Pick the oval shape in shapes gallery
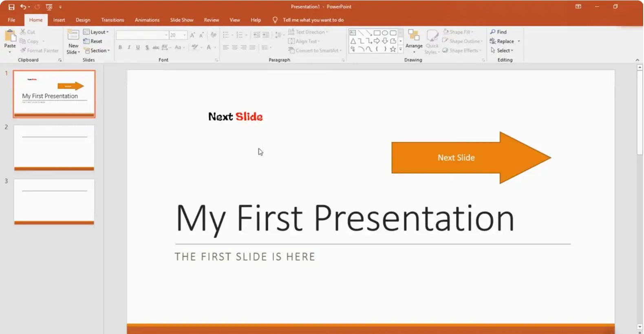Viewport: 644px width, 334px height. coord(385,33)
